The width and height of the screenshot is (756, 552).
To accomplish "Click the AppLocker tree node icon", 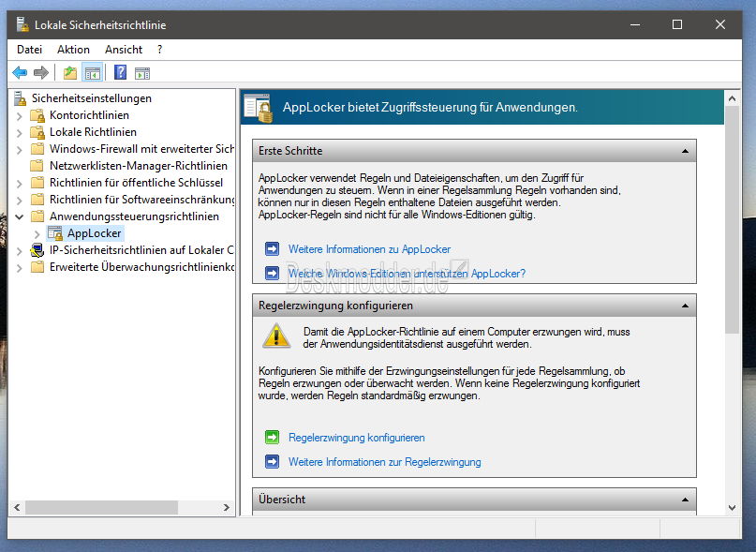I will pyautogui.click(x=55, y=233).
